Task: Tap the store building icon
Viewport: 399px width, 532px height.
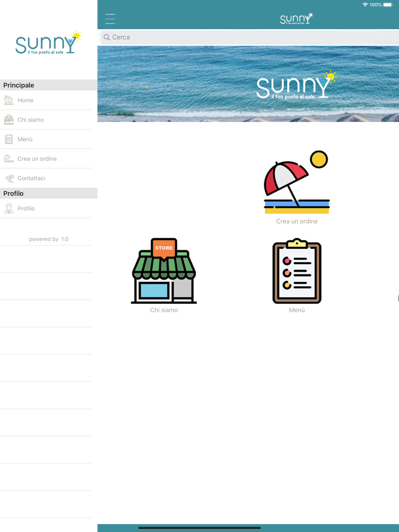Action: coord(164,271)
